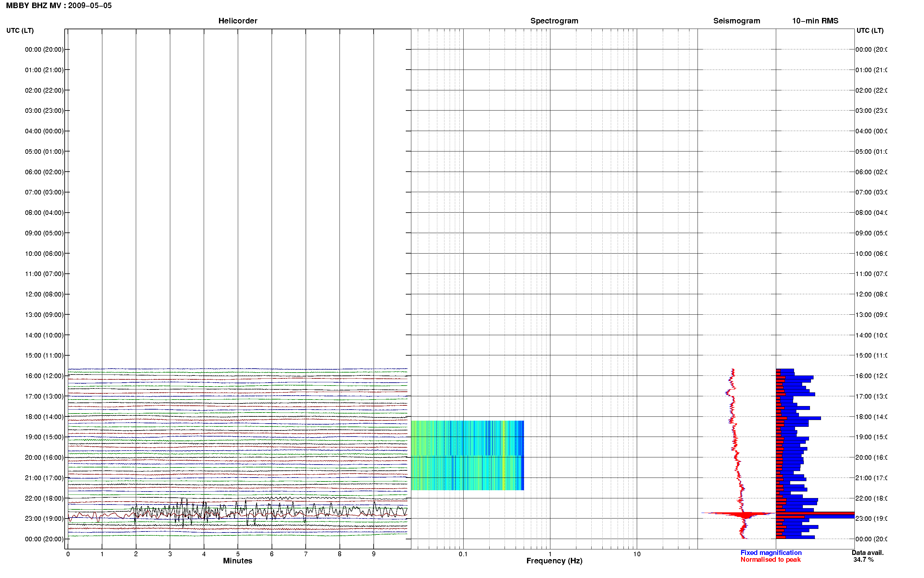Click the left '02:00 (22:00)' time label
The width and height of the screenshot is (924, 578).
[x=44, y=90]
